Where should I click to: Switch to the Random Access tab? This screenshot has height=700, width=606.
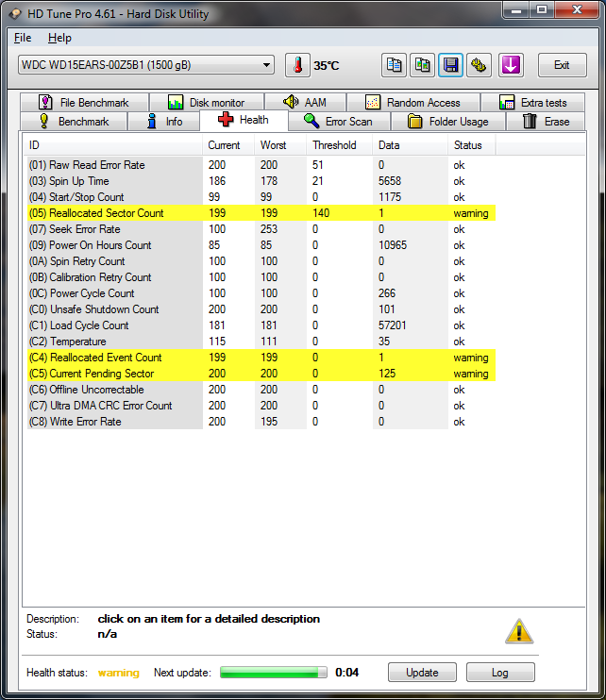point(413,103)
